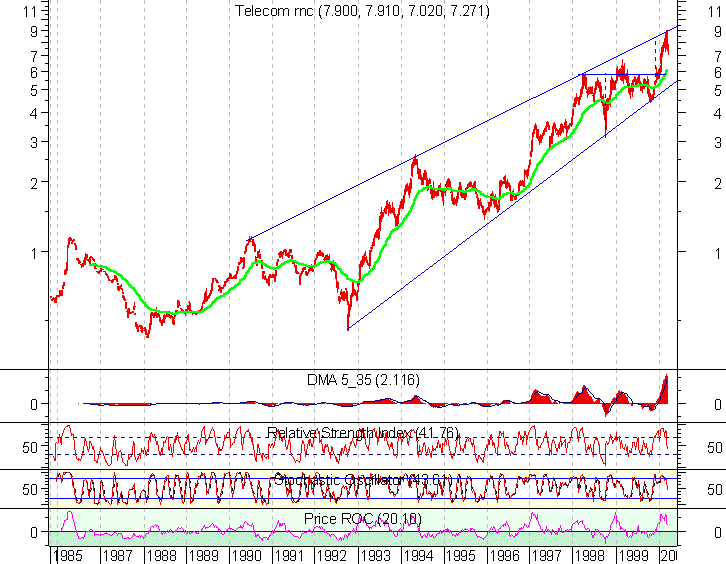Click the Price ROC panel right zero label
Screen dimensions: 726x564
point(718,533)
